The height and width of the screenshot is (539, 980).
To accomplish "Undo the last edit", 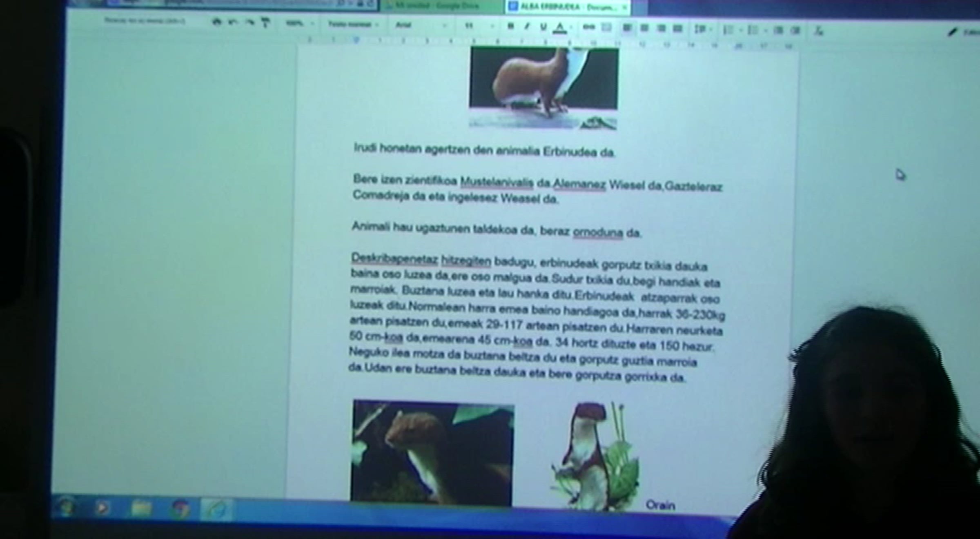I will [x=233, y=22].
